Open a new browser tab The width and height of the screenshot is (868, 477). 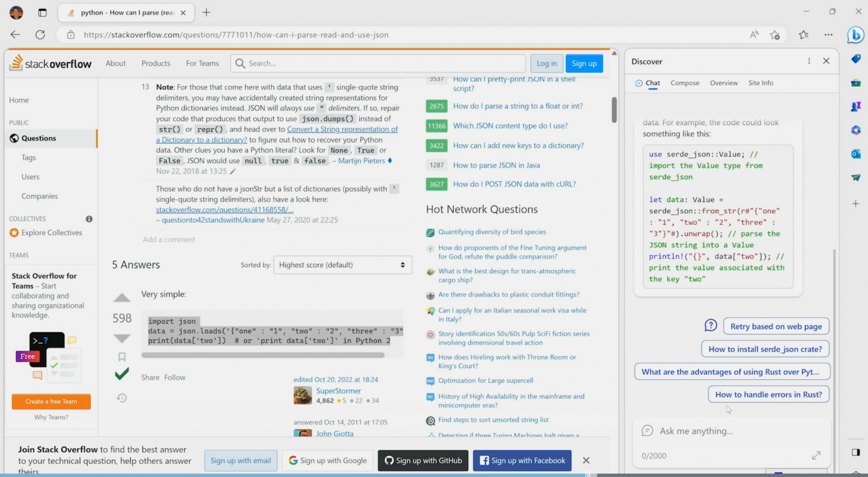pyautogui.click(x=206, y=12)
